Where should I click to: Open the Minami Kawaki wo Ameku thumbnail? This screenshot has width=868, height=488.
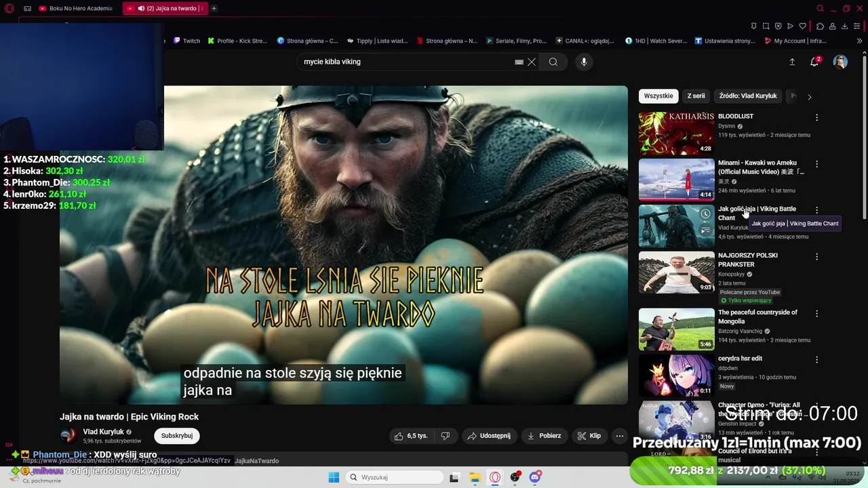coord(676,180)
